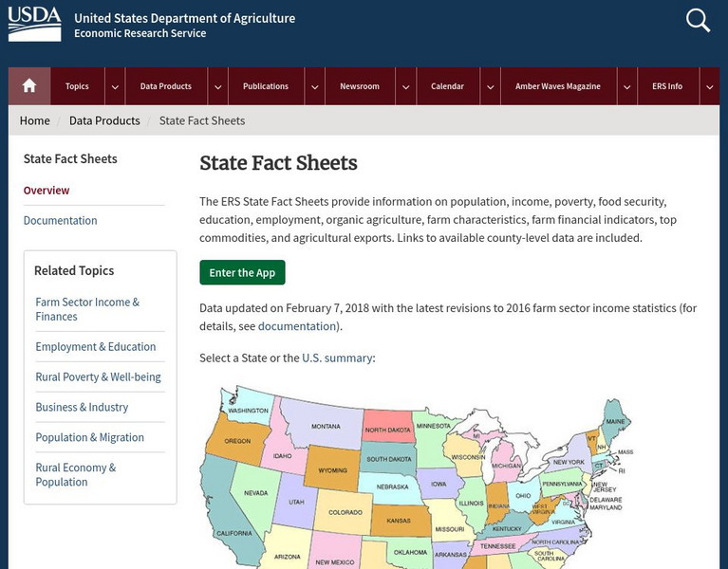Click the green Enter the App button

[x=242, y=272]
